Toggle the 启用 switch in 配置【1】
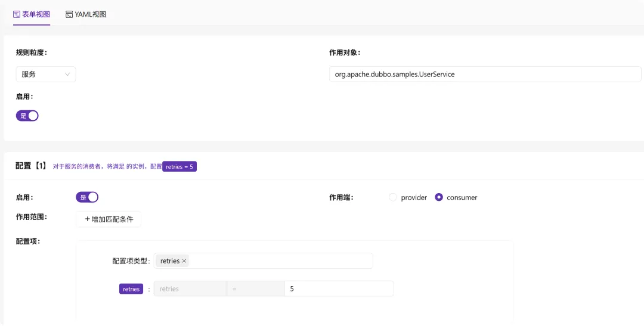644x326 pixels. [x=87, y=197]
